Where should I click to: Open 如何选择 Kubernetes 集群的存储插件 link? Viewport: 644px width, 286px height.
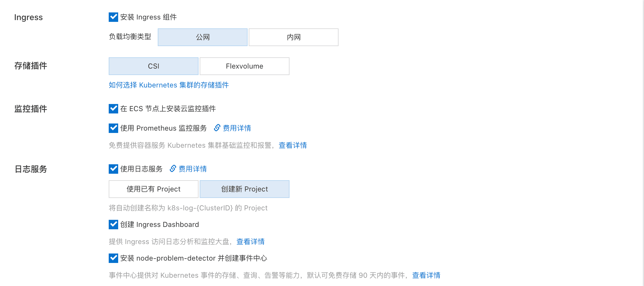click(x=169, y=85)
